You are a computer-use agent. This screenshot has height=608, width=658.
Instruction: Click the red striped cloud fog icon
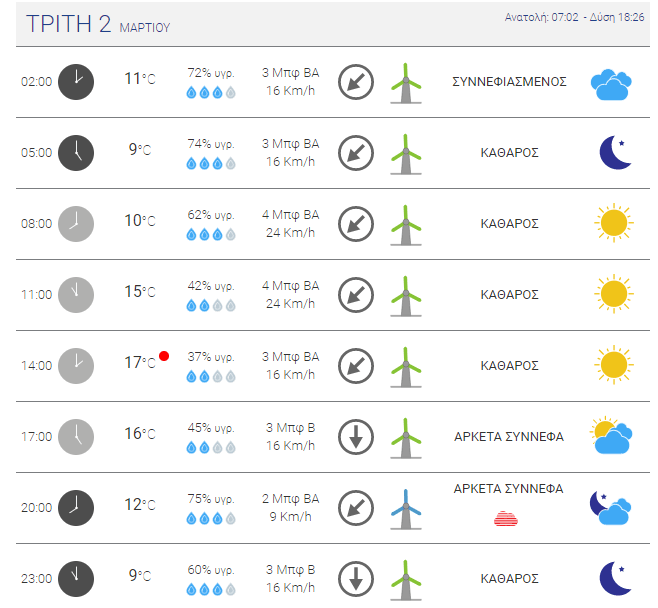point(506,519)
